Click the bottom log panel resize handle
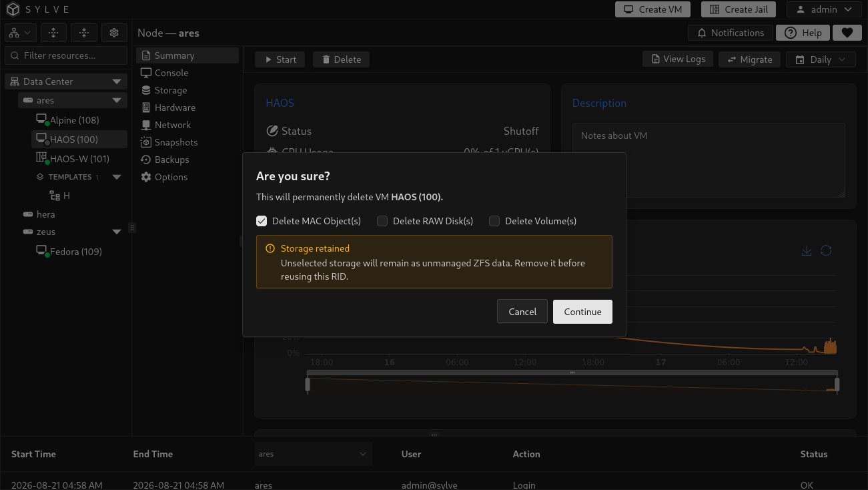This screenshot has height=490, width=868. (434, 435)
